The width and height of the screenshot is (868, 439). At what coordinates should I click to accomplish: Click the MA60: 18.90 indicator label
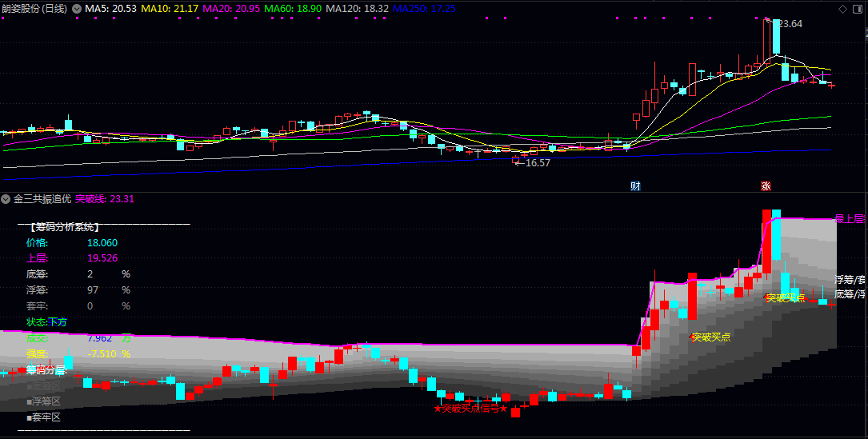tap(292, 9)
